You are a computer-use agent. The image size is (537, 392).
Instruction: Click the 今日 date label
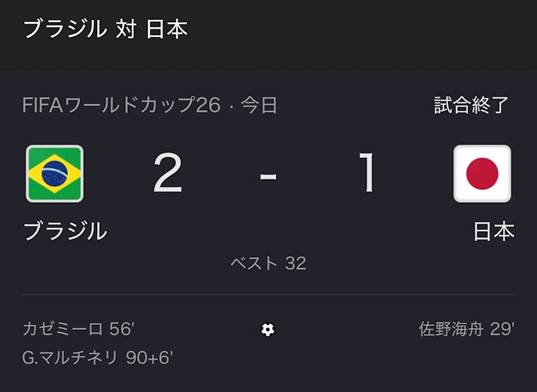coord(259,106)
